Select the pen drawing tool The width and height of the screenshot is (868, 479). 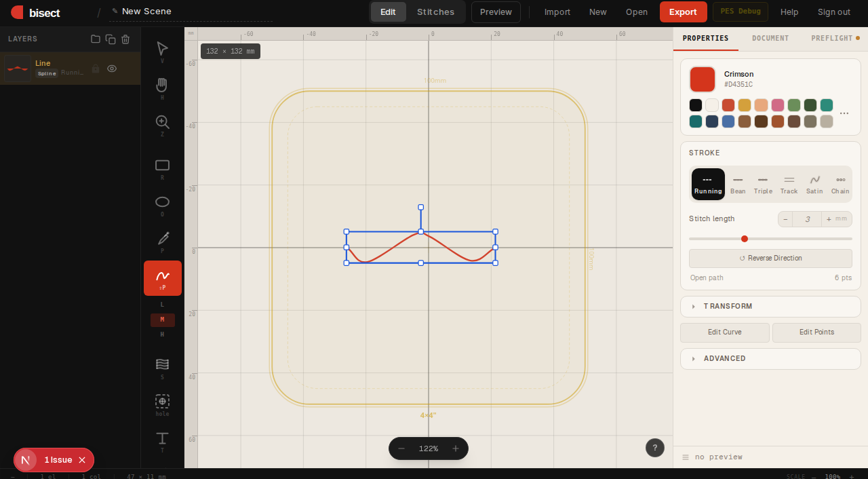coord(162,239)
